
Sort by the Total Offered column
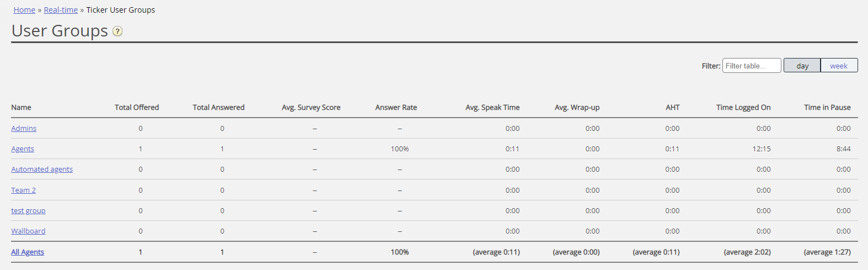136,108
